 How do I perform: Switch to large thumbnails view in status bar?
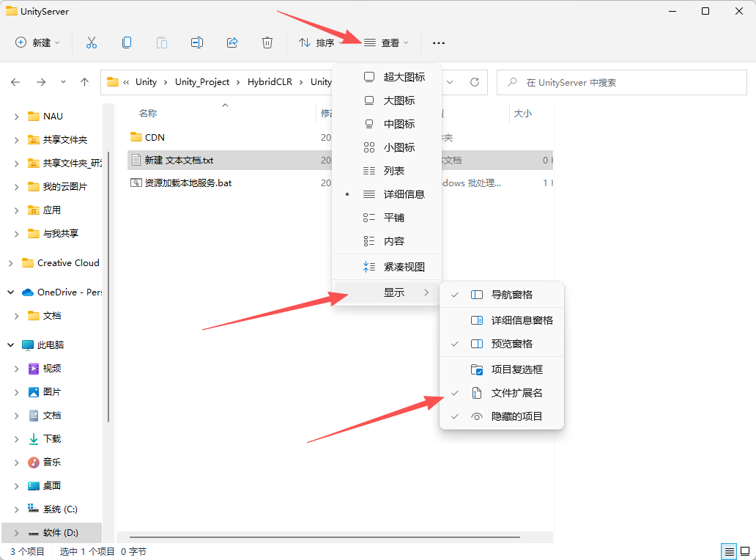click(x=745, y=551)
